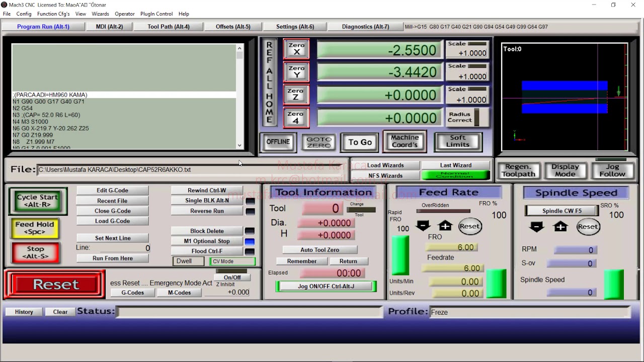The height and width of the screenshot is (362, 644).
Task: Decrease spindle speed override with down arrow
Action: click(x=536, y=227)
